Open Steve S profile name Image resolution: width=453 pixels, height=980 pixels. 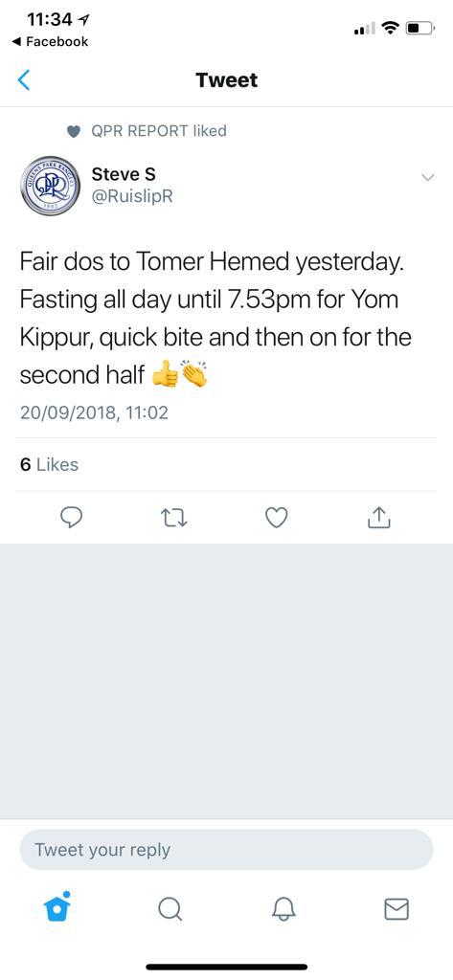[x=124, y=174]
